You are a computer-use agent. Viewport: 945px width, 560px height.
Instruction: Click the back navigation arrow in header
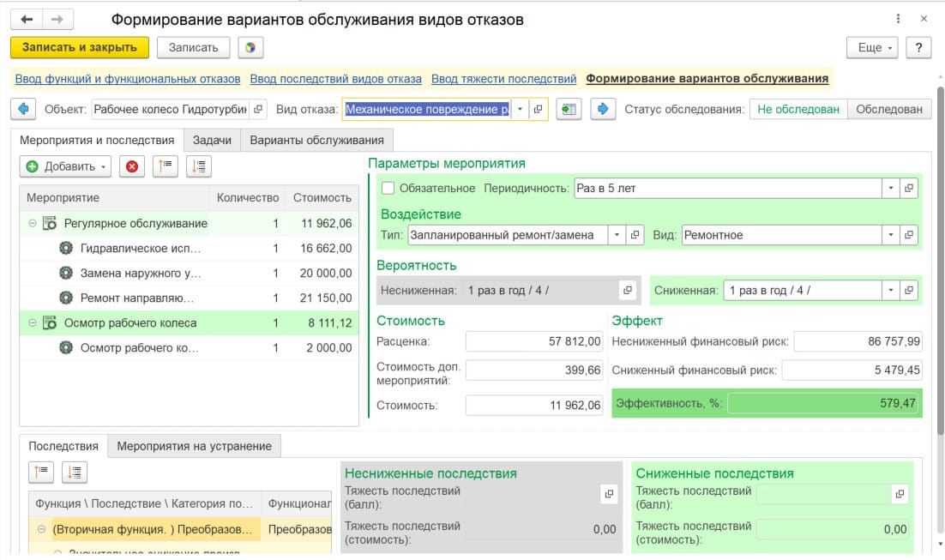click(x=27, y=19)
